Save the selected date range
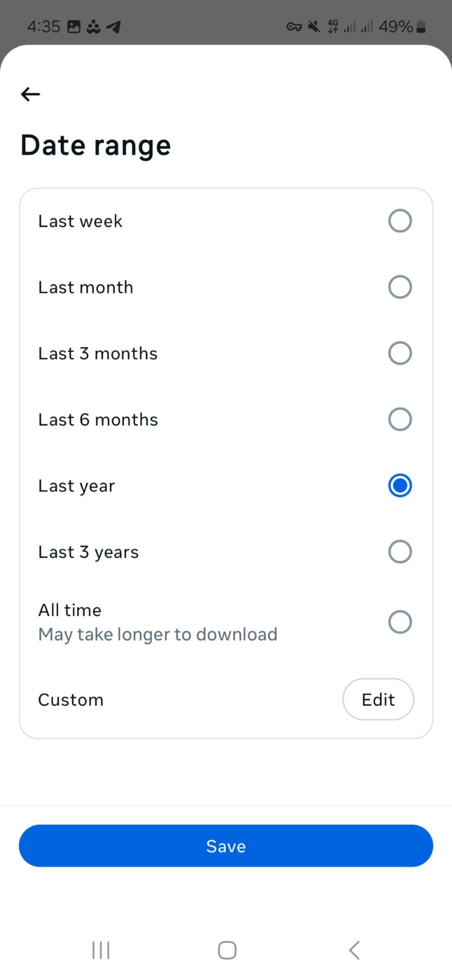 (x=226, y=846)
